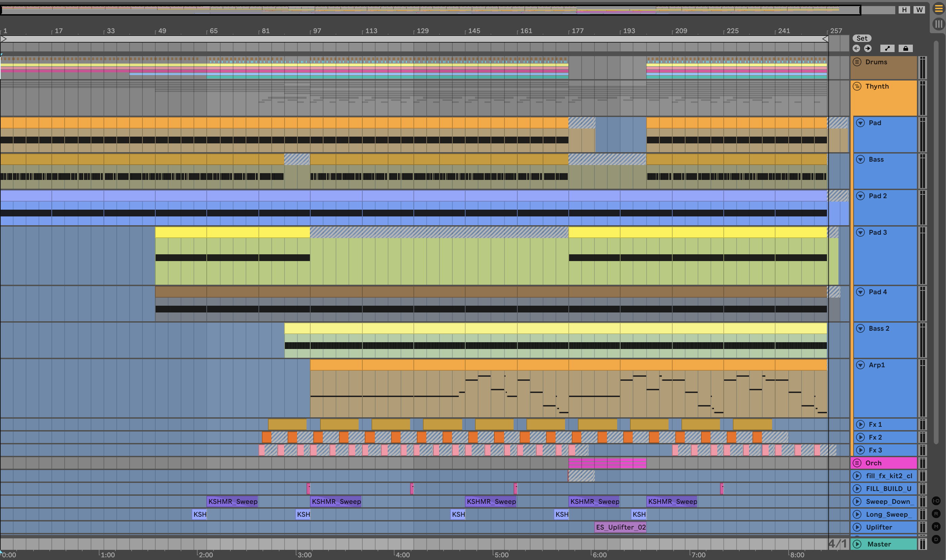Fold the Pad 3 track

coord(860,232)
